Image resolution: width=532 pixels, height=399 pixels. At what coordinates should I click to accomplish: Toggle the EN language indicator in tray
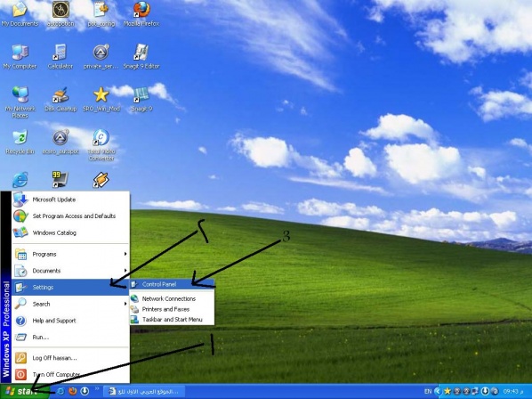(x=428, y=392)
